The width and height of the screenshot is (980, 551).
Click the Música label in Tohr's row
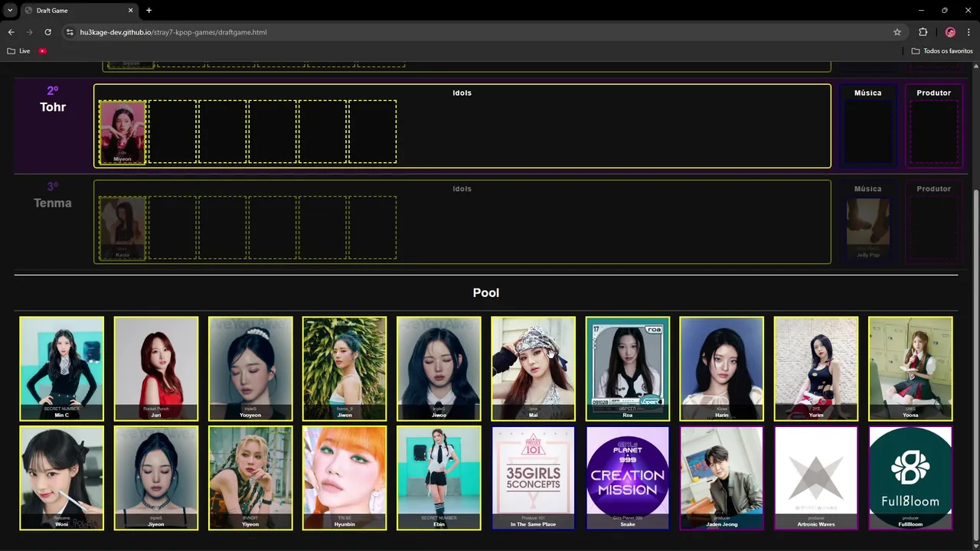tap(868, 93)
